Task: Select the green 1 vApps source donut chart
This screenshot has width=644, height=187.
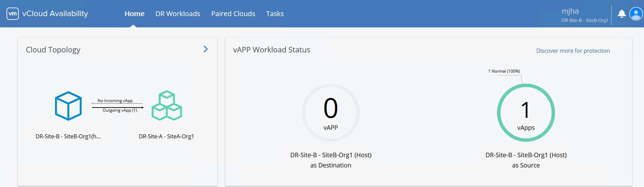Action: click(x=526, y=113)
